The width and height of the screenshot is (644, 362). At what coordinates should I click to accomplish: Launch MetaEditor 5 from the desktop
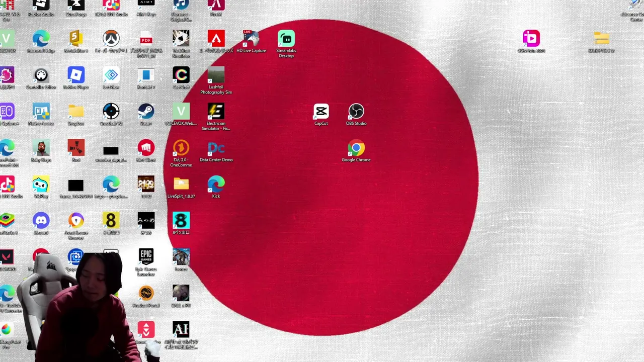[76, 39]
